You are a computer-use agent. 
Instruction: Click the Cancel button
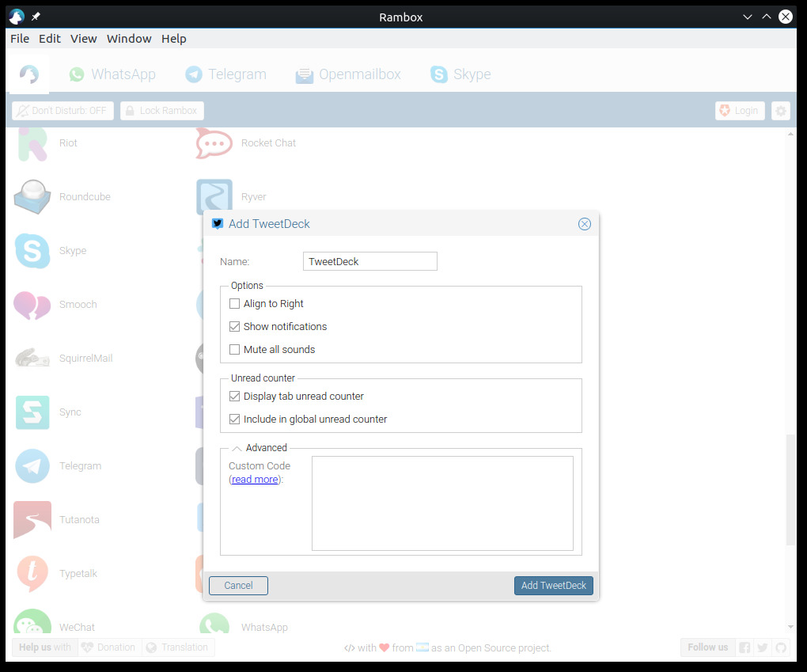238,586
